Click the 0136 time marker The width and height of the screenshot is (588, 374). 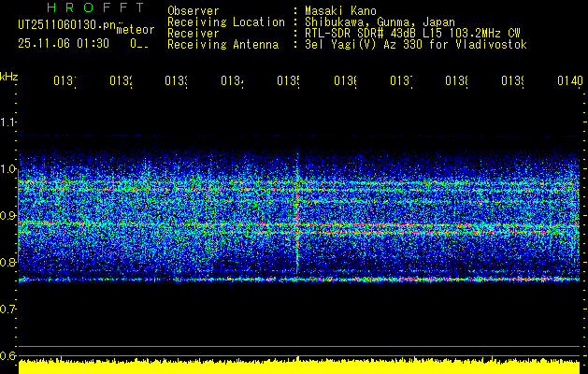345,80
